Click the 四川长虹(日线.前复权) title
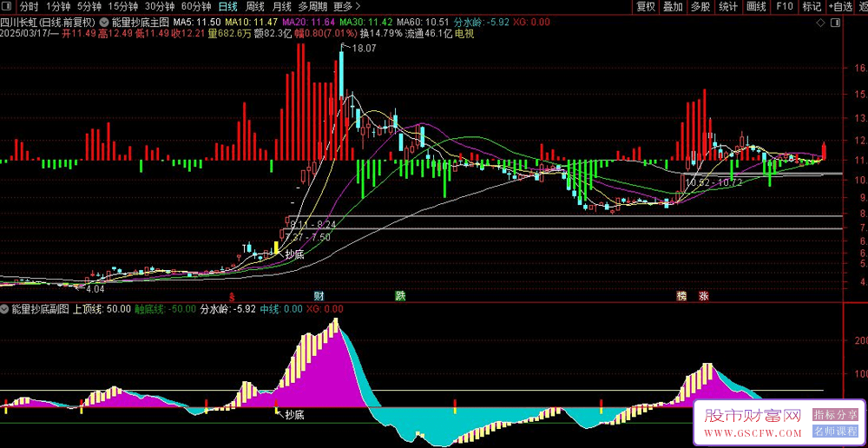The image size is (868, 448). tap(48, 23)
